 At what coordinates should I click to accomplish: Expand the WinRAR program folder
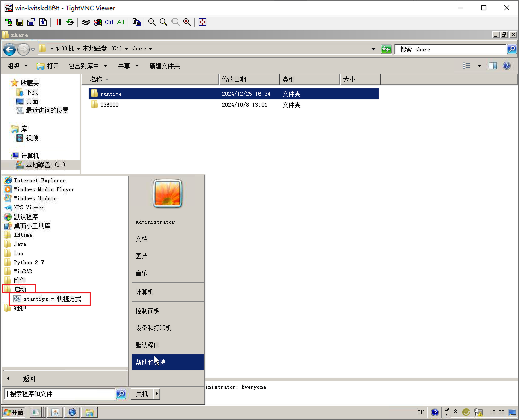tap(19, 271)
